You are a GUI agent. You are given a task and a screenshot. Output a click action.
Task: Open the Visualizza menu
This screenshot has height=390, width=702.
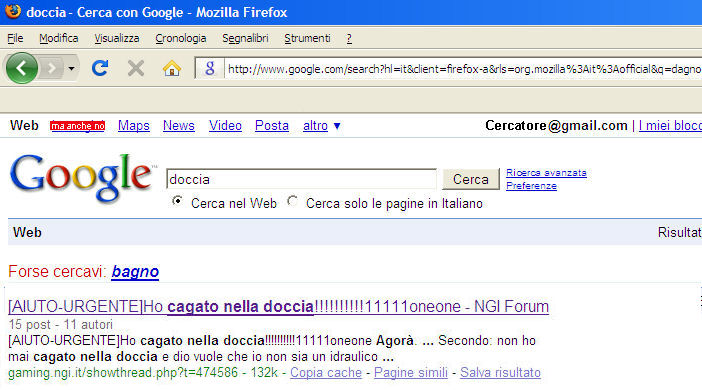pyautogui.click(x=116, y=39)
